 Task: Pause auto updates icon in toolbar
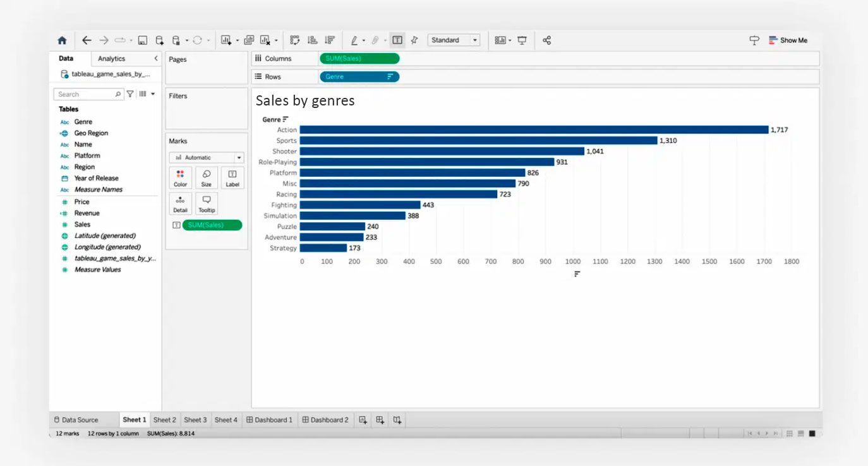point(176,40)
